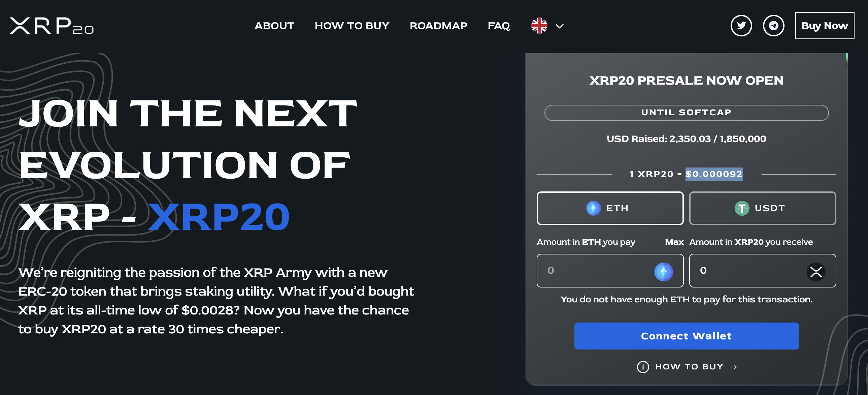Open the Twitter social icon

(741, 26)
